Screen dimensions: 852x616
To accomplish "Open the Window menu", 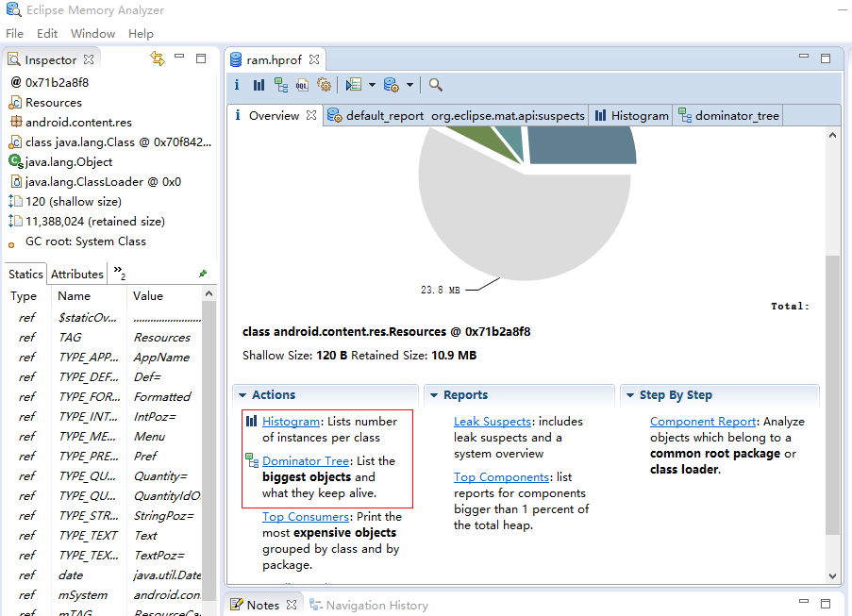I will click(92, 33).
